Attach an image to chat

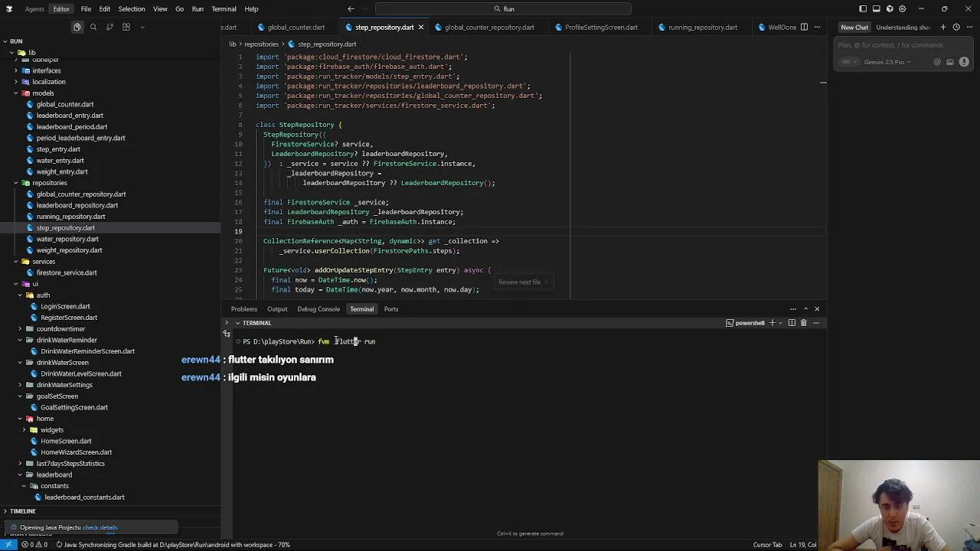950,62
